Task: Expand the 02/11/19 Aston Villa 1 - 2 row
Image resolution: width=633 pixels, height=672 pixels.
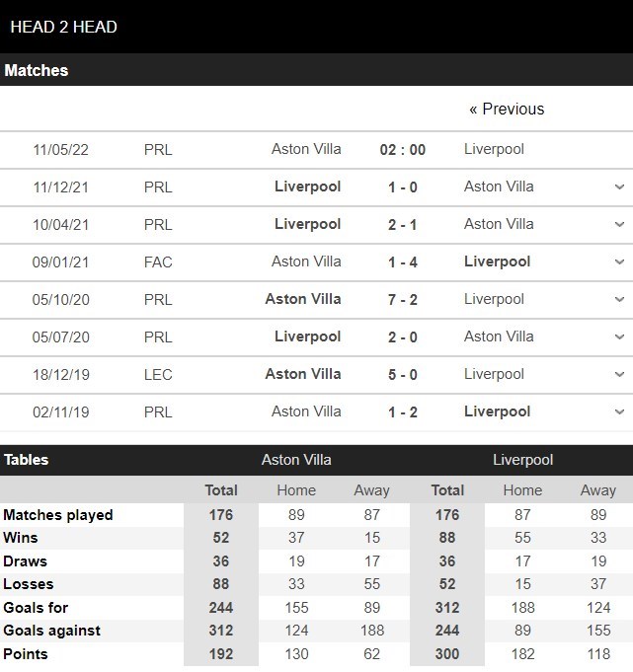Action: (x=619, y=411)
